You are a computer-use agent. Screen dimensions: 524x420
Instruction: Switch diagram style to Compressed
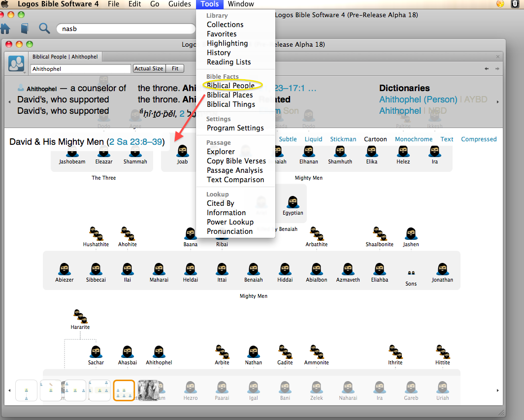(x=479, y=139)
